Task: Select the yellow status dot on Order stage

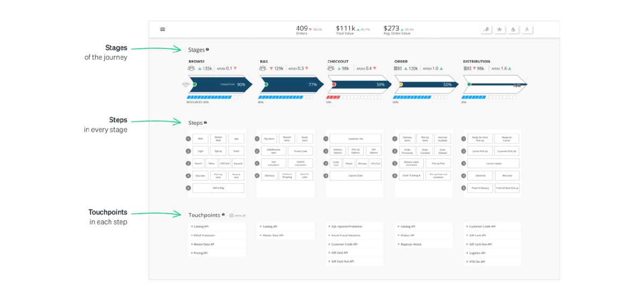Action: [401, 84]
